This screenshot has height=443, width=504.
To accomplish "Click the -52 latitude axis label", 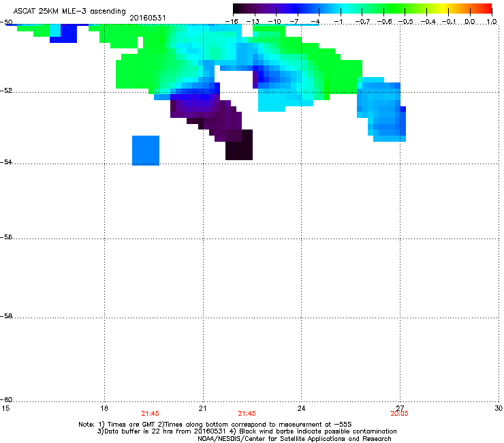I will (x=6, y=91).
